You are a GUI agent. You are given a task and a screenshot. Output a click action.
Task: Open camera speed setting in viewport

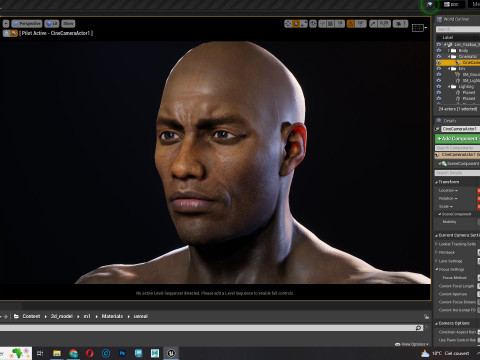[x=400, y=24]
